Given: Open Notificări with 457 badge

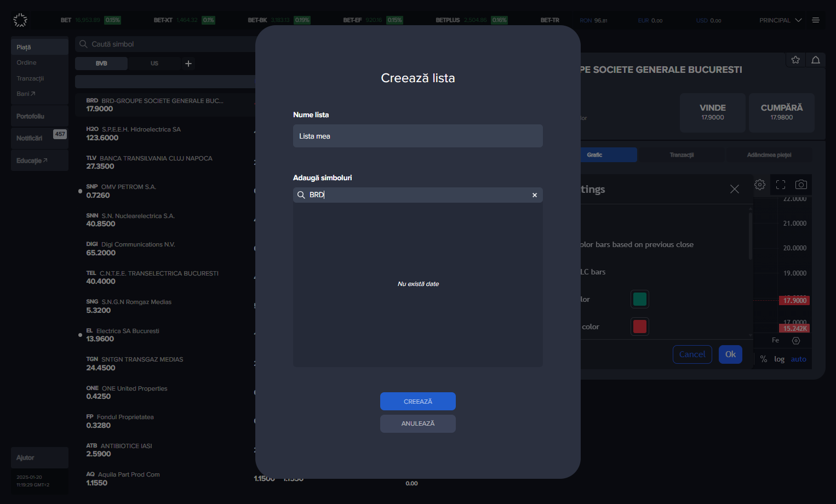Looking at the screenshot, I should click(39, 138).
